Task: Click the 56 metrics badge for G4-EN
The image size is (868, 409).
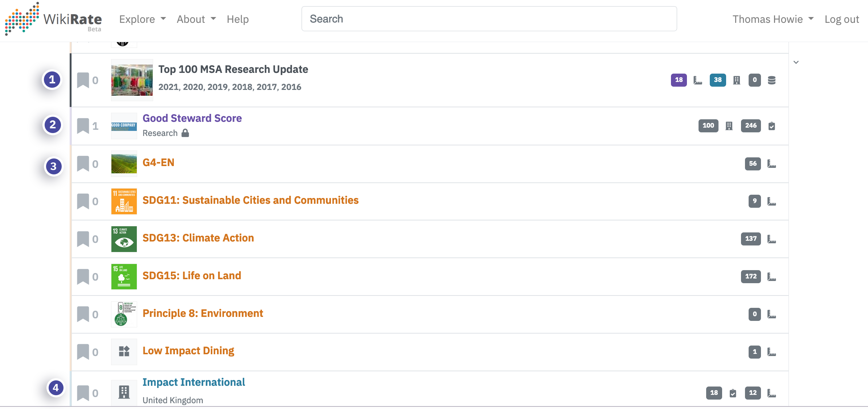Action: pyautogui.click(x=753, y=164)
